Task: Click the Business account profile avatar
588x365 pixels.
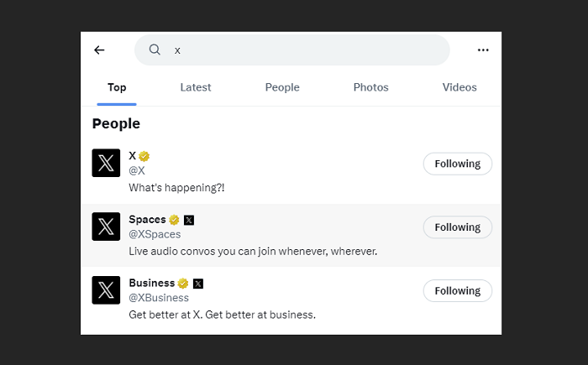Action: pyautogui.click(x=106, y=290)
